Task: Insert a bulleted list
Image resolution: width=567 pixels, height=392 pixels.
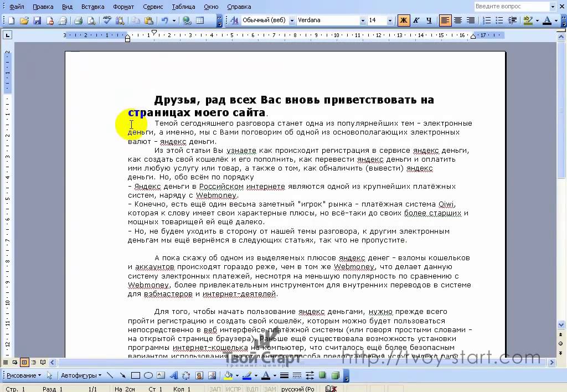Action: point(499,20)
